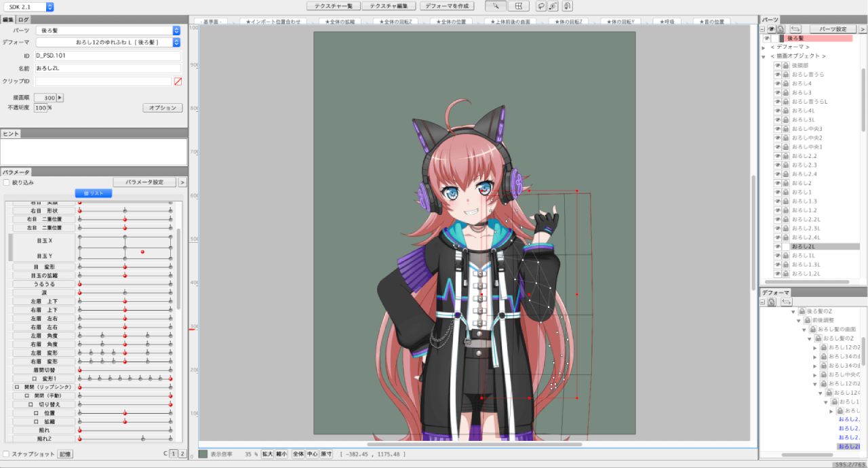Collapse all with minus icon in Deformer panel
The width and height of the screenshot is (868, 468).
763,302
